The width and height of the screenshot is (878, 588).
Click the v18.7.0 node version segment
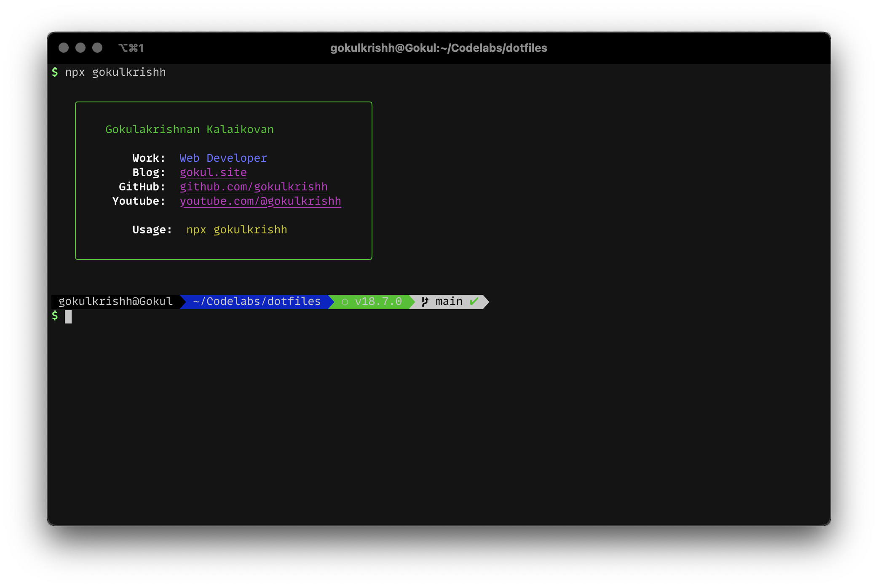click(x=378, y=302)
